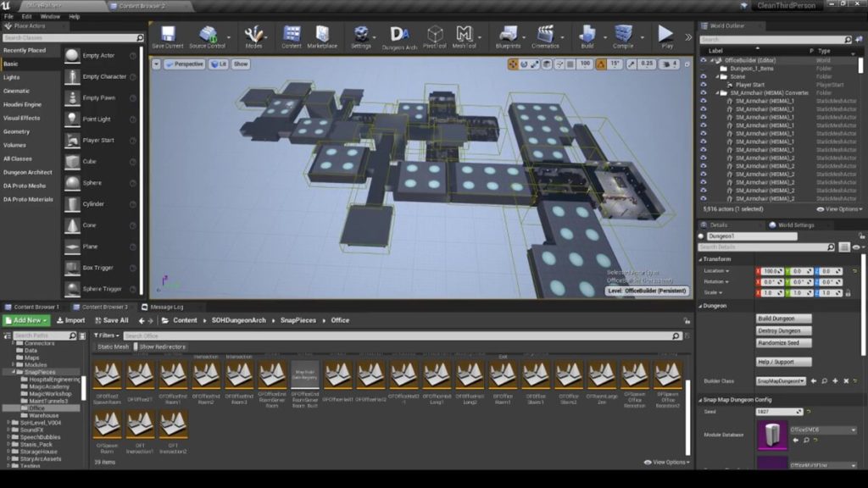Open the Window menu
Image resolution: width=868 pixels, height=488 pixels.
50,16
